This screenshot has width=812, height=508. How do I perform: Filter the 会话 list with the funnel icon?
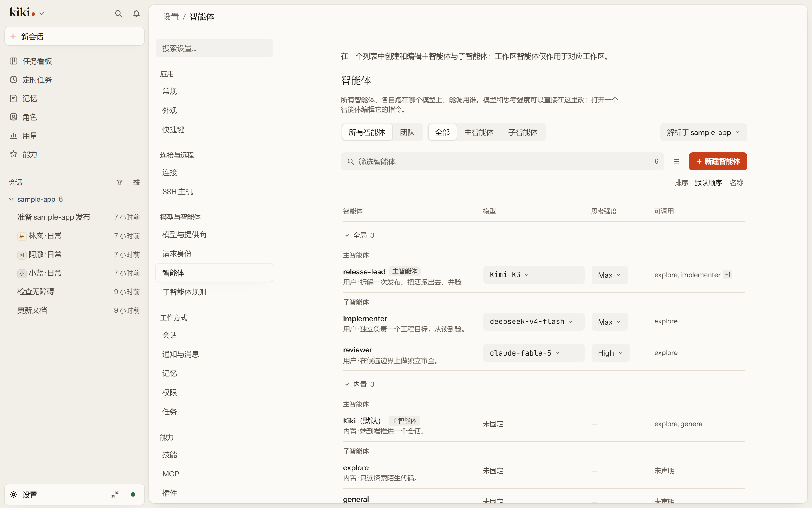[120, 182]
